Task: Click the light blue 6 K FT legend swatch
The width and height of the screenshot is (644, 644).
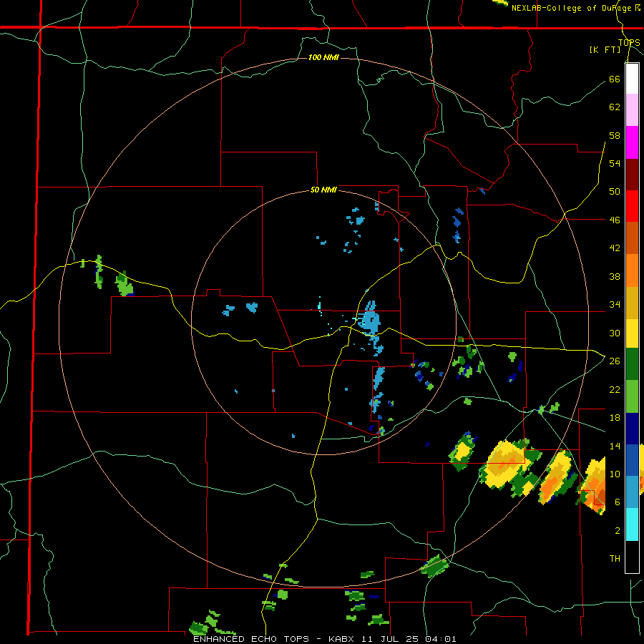Action: click(x=632, y=492)
